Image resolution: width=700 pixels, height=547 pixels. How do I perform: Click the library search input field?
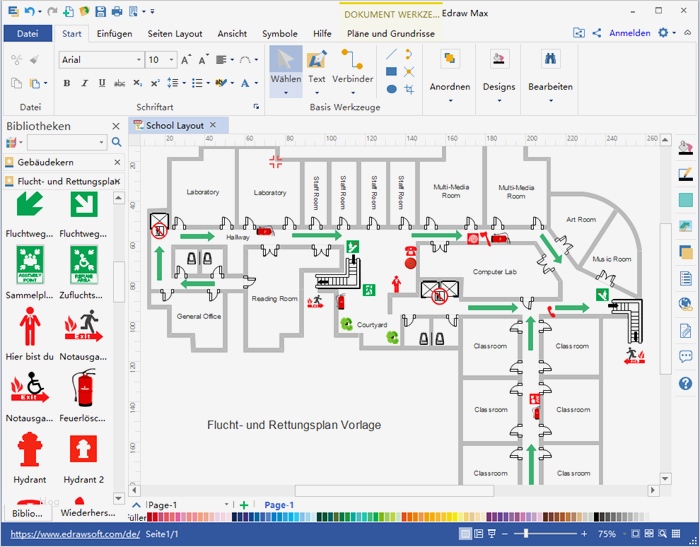click(x=66, y=143)
